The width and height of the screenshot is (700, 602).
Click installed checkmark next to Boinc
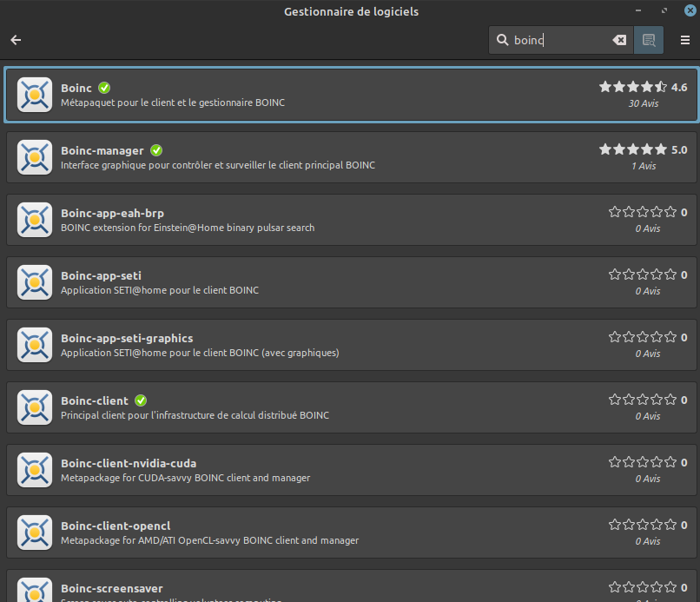pyautogui.click(x=104, y=88)
